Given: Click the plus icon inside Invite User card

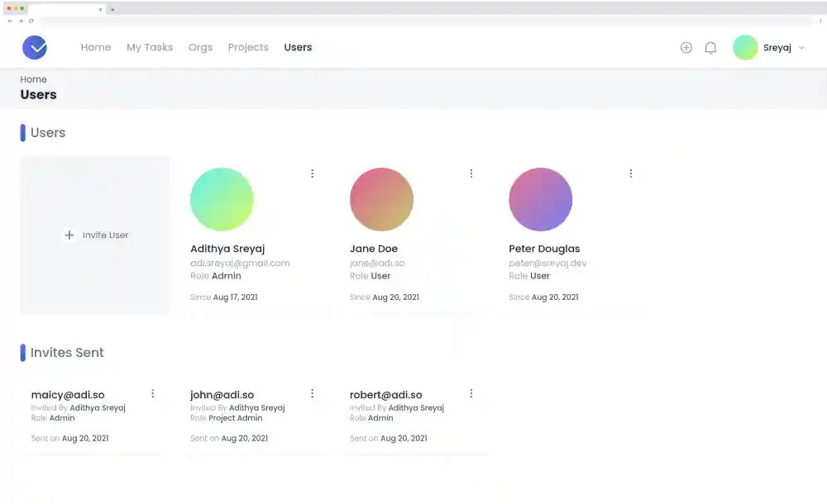Looking at the screenshot, I should (x=69, y=235).
